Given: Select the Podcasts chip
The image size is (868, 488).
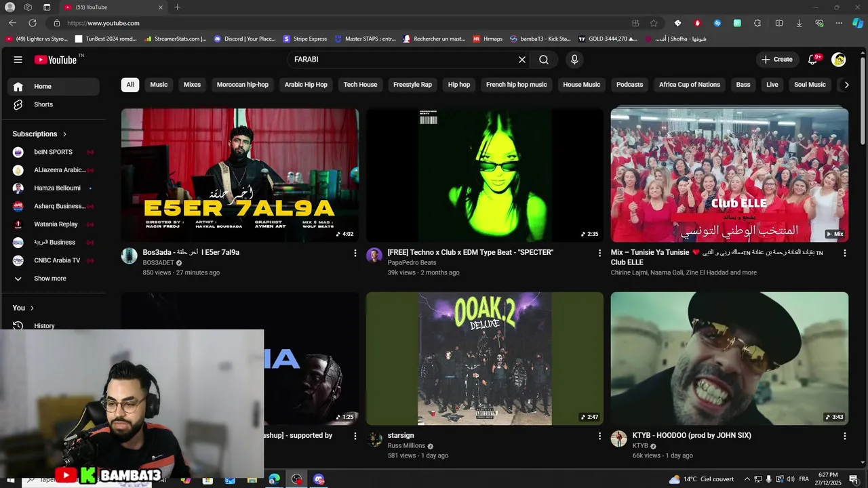Looking at the screenshot, I should coord(629,85).
